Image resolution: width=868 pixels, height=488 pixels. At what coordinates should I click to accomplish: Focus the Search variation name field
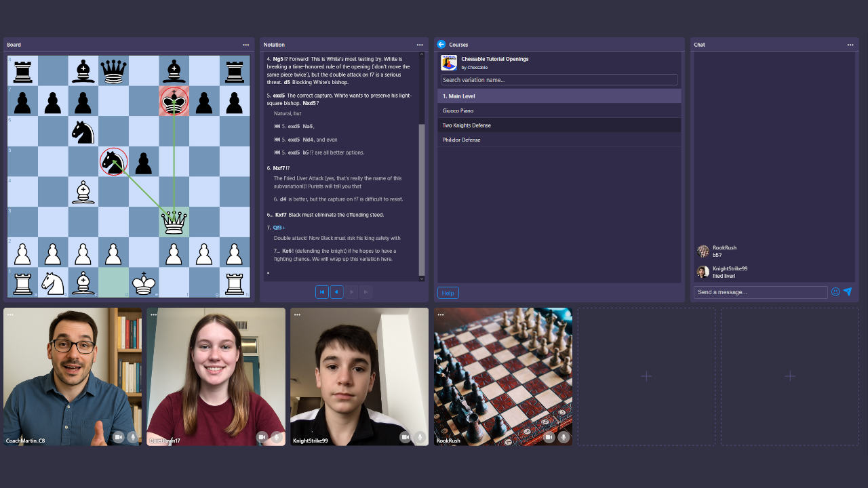pos(559,80)
